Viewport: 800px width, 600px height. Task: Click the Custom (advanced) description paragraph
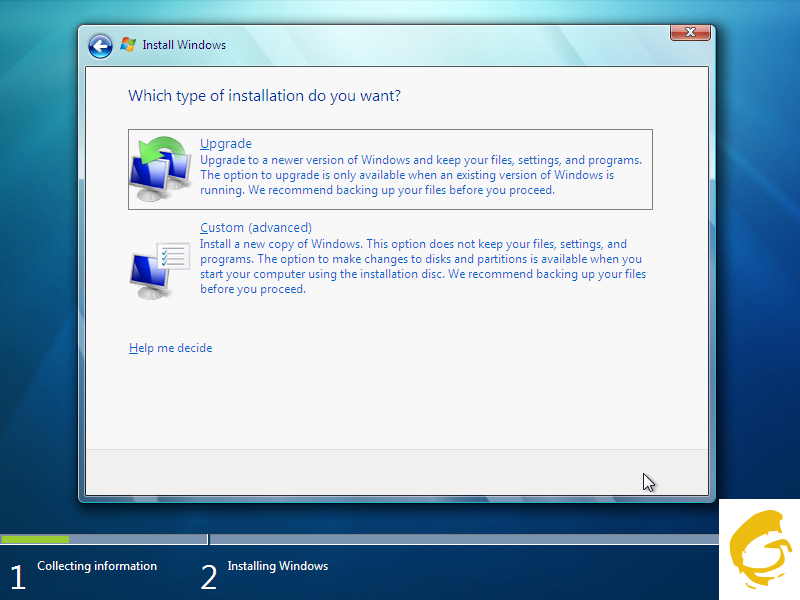point(420,266)
